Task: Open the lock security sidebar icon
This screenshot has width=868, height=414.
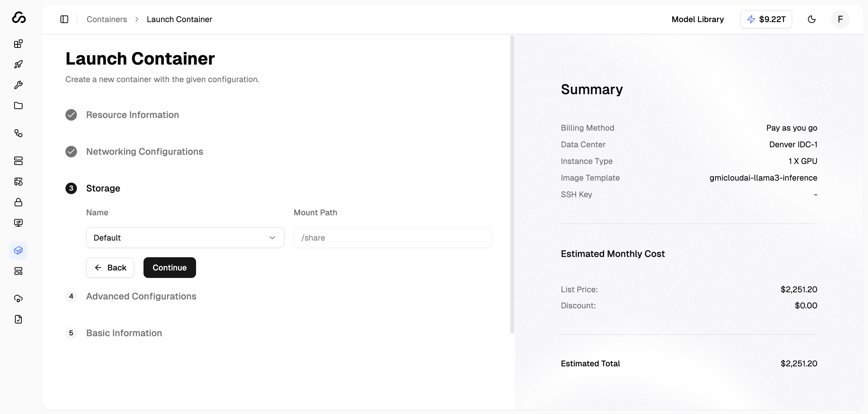Action: pyautogui.click(x=18, y=202)
